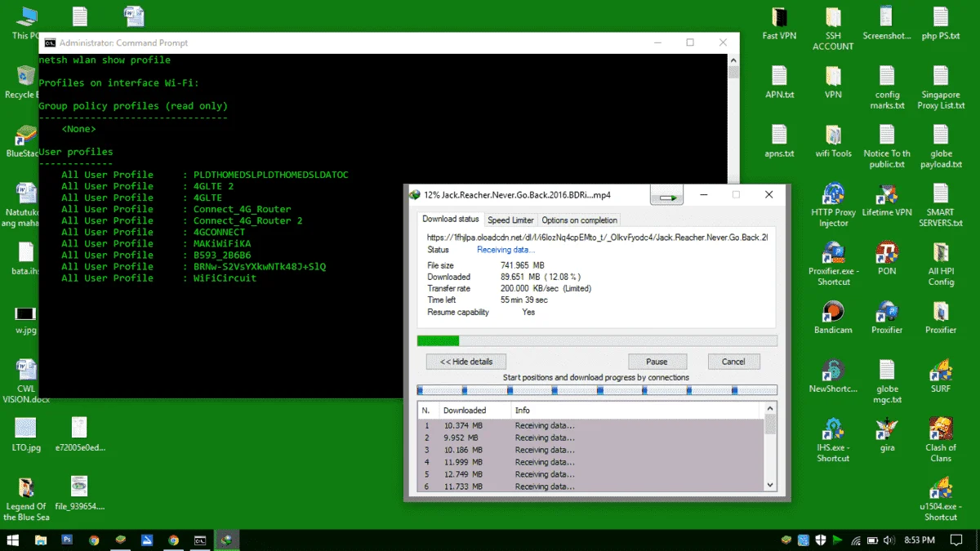The width and height of the screenshot is (980, 551).
Task: Cancel the download in progress
Action: (x=733, y=361)
